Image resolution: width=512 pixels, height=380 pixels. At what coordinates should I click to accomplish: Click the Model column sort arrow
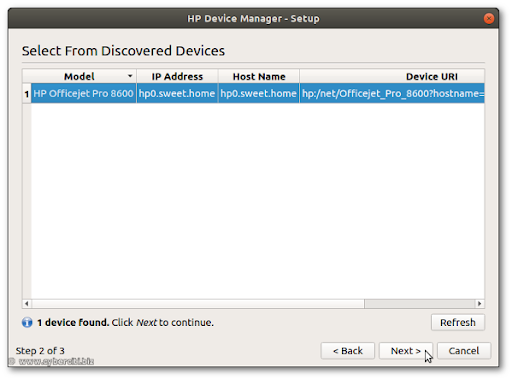click(x=130, y=76)
